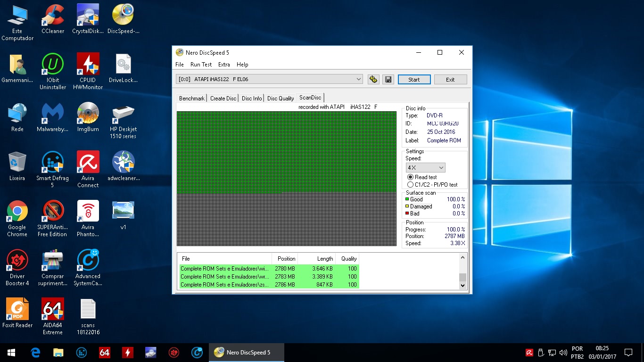
Task: Open Google Chrome desktop shortcut
Action: [x=17, y=219]
